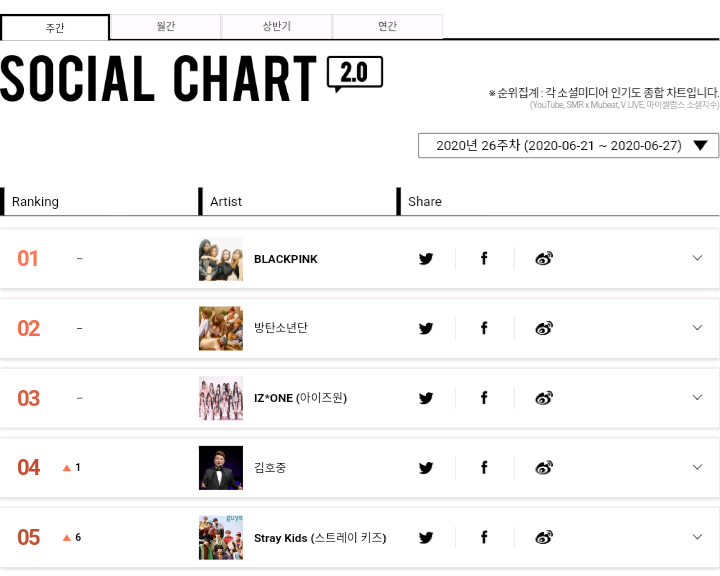This screenshot has height=576, width=720.
Task: Expand the BLACKPINK ranking row
Action: point(698,258)
